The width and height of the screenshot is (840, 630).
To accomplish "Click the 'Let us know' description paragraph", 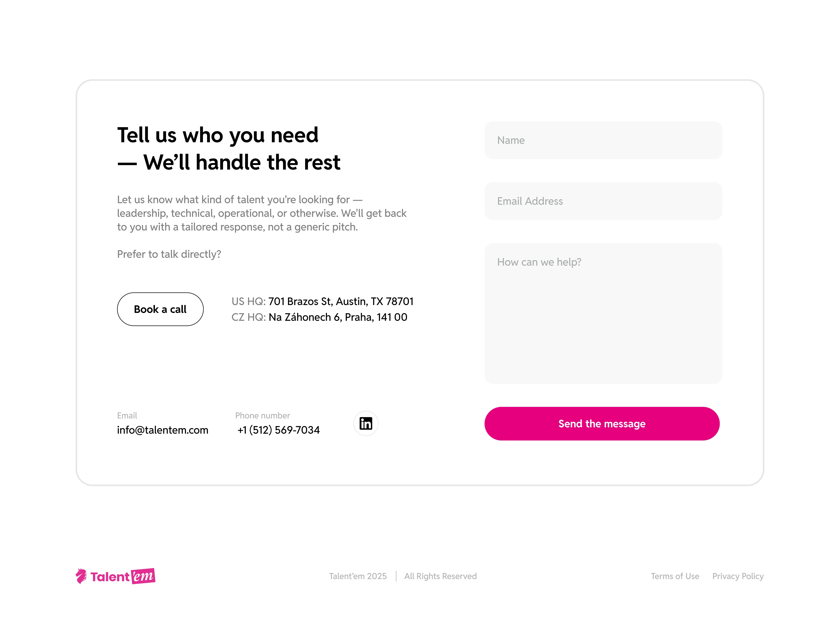I will (262, 213).
